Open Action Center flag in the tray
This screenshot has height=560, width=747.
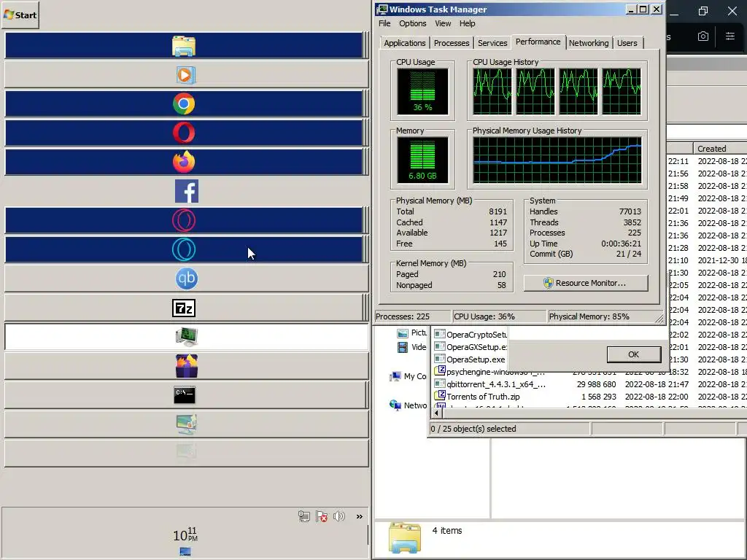point(322,516)
